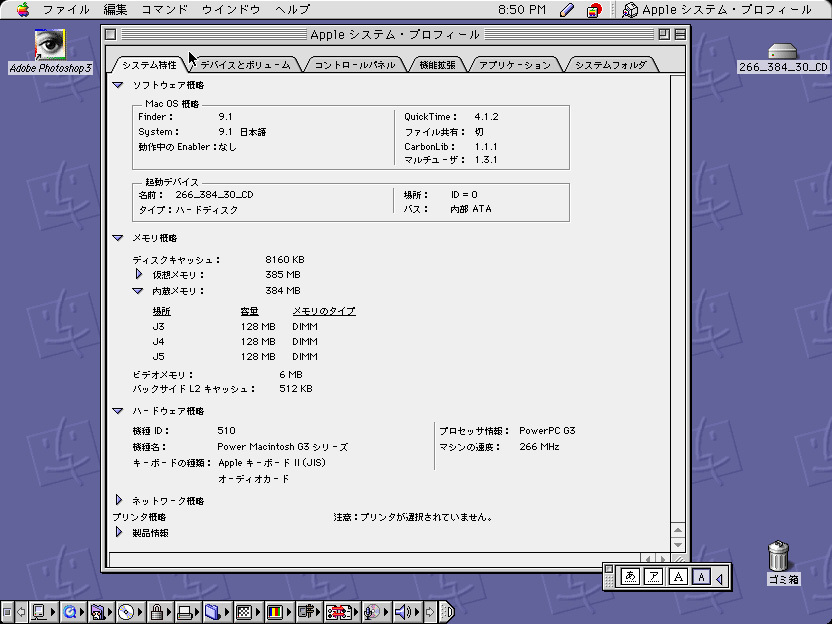Switch to the コントロールパネル tab
The height and width of the screenshot is (624, 832).
pyautogui.click(x=354, y=65)
